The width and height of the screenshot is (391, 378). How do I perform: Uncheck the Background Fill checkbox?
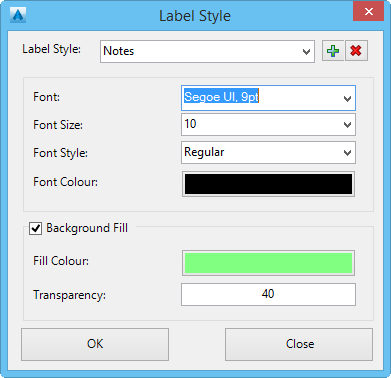35,229
